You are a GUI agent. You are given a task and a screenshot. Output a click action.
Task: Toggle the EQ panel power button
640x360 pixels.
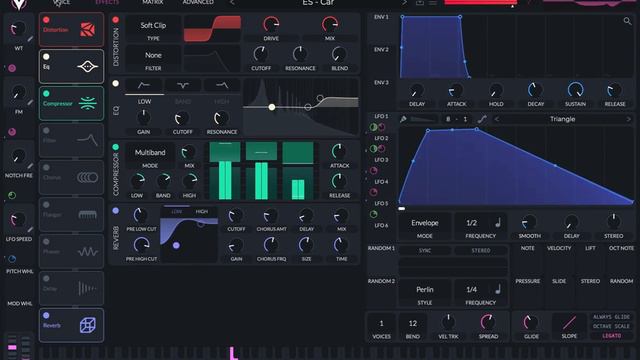tap(116, 83)
